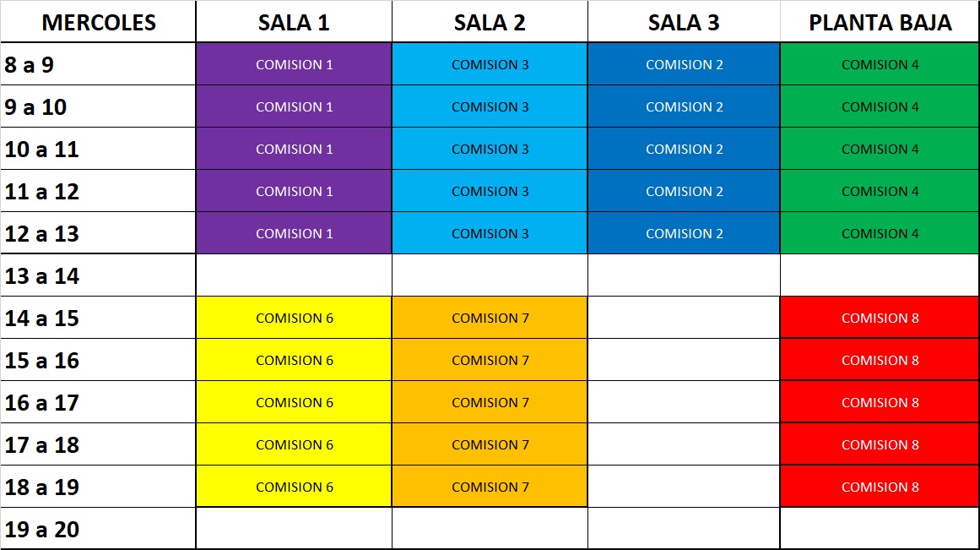Select empty SALA 1 cell at 13 a 14

pos(294,276)
